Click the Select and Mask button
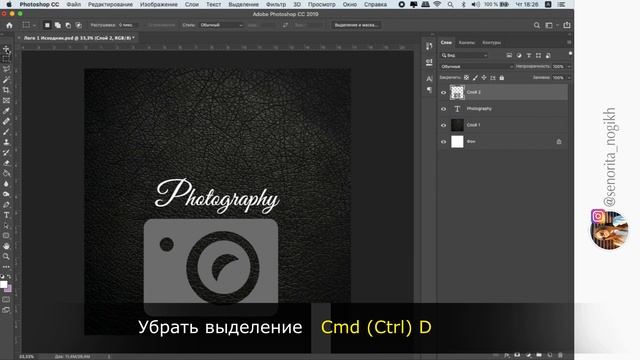640x360 pixels. pos(356,25)
